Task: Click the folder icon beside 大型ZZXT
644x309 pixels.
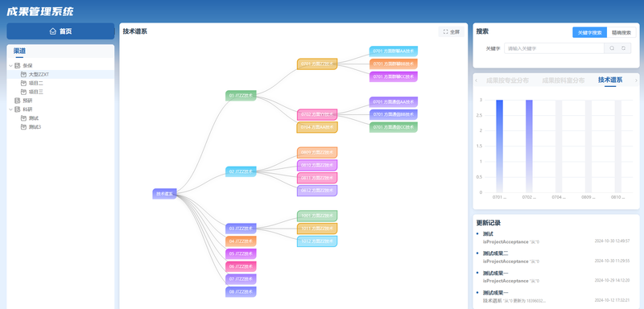Action: coord(23,74)
